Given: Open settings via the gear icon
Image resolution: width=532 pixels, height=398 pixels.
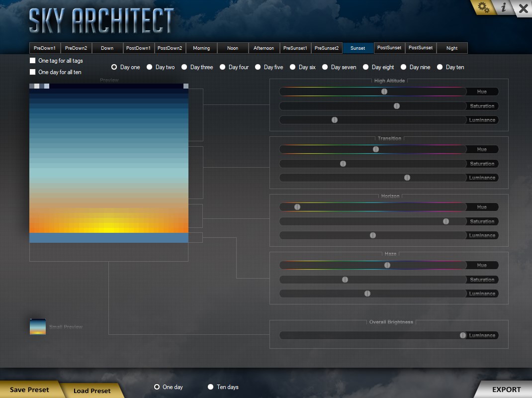Looking at the screenshot, I should pyautogui.click(x=483, y=7).
